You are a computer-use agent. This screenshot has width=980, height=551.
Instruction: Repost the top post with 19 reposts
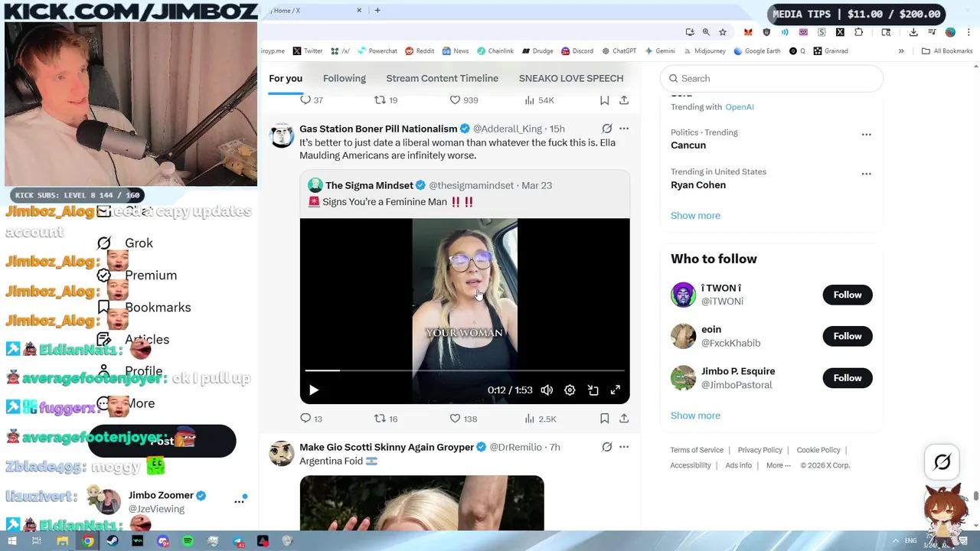point(385,100)
